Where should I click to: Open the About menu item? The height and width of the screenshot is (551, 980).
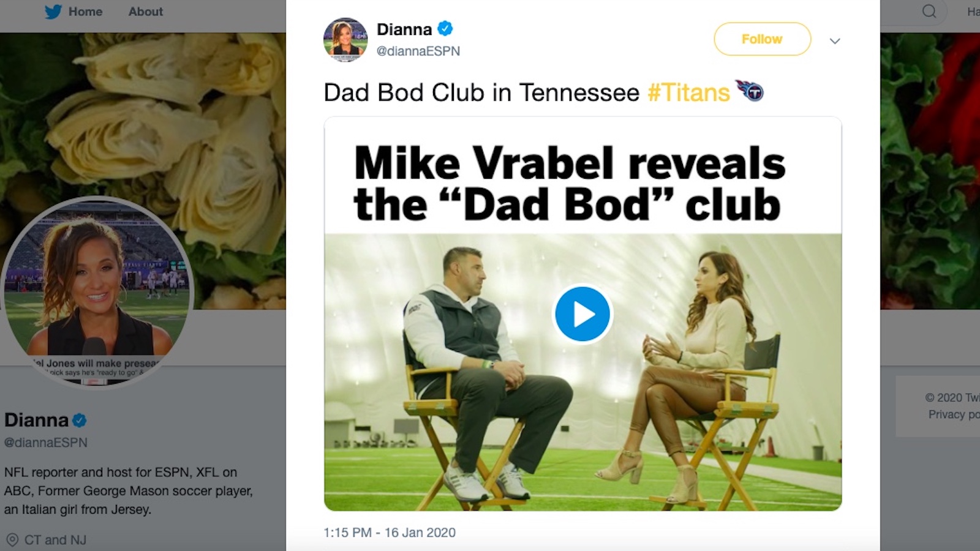click(146, 12)
